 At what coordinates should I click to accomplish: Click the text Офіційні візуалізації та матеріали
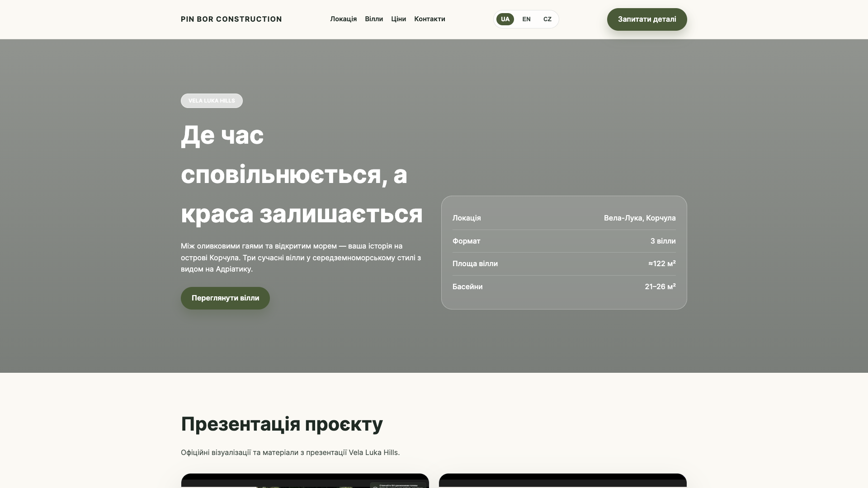tap(290, 452)
